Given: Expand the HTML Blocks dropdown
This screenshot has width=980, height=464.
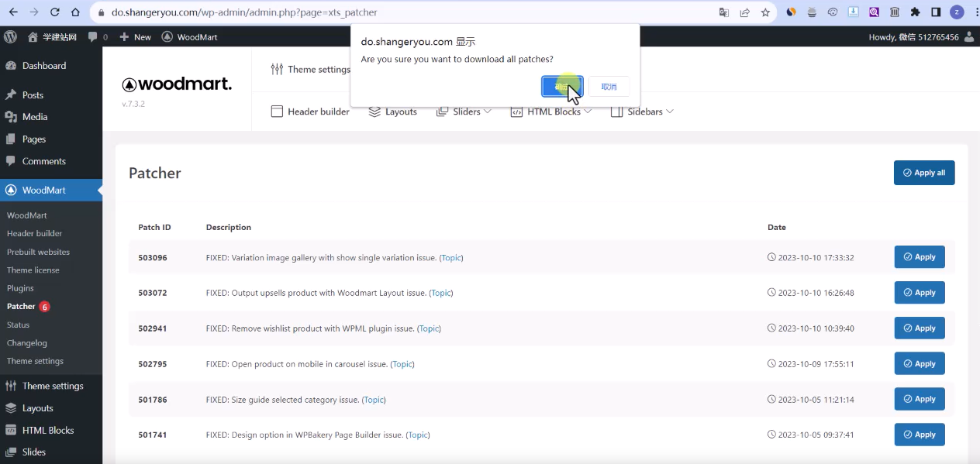Looking at the screenshot, I should tap(551, 112).
